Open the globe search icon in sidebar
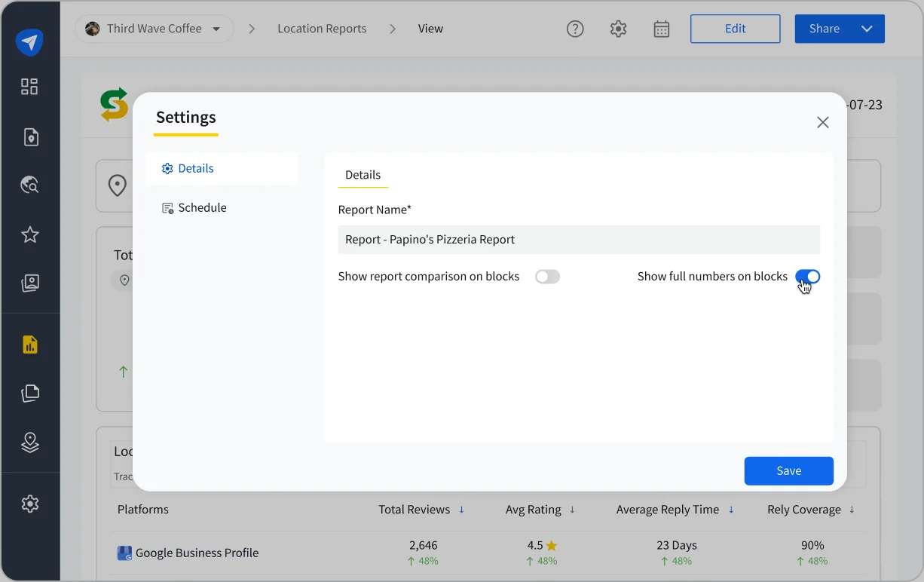The height and width of the screenshot is (582, 924). 29,185
